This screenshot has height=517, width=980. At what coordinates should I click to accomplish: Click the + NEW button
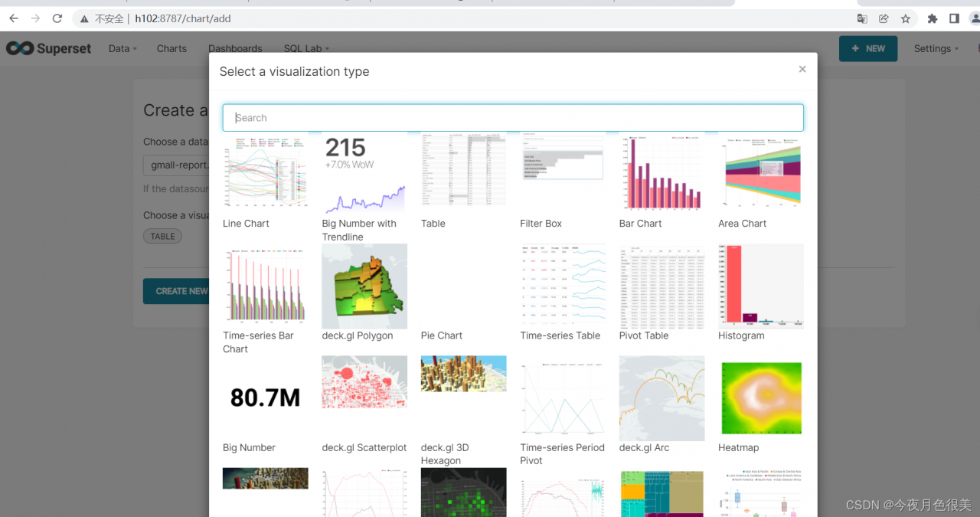click(868, 48)
